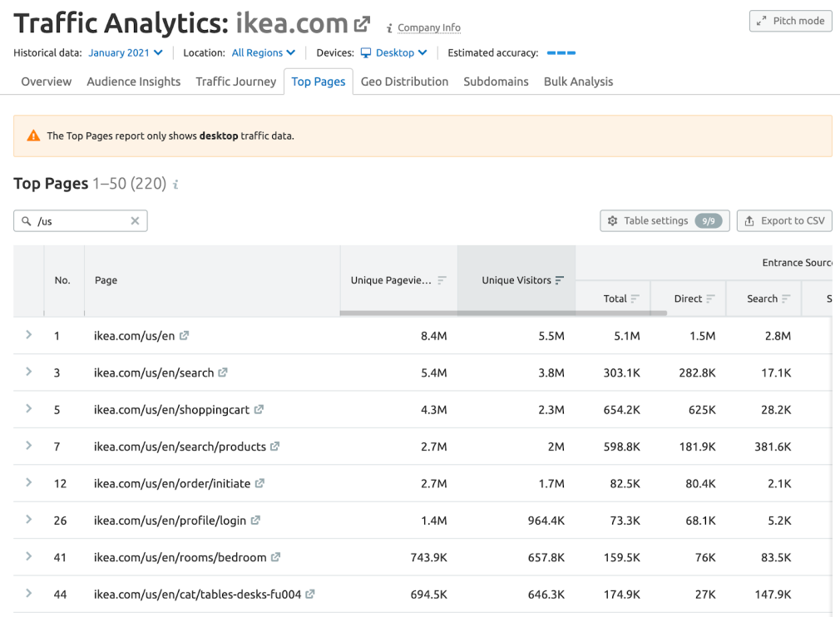The image size is (840, 617).
Task: Switch to the Traffic Journey tab
Action: pyautogui.click(x=235, y=81)
